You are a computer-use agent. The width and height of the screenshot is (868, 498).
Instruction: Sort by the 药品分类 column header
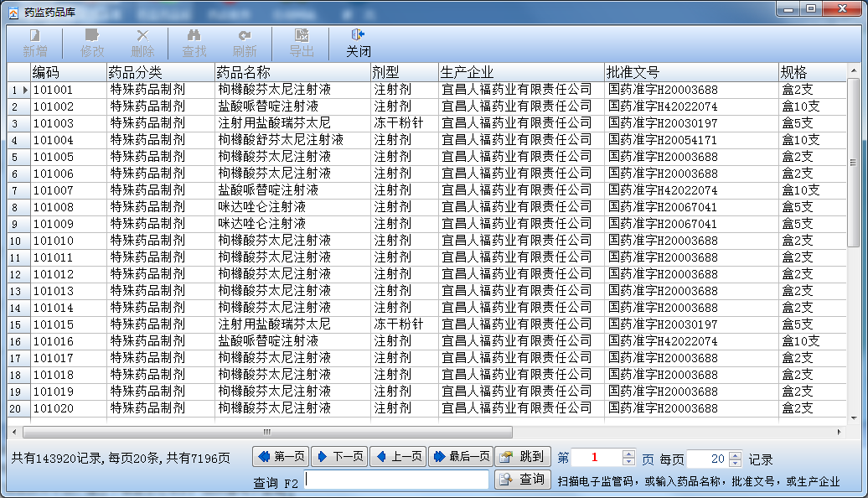click(161, 73)
